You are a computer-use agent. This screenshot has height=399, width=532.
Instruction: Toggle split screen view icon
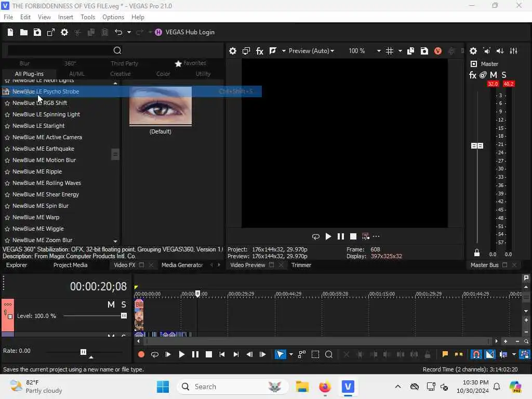(273, 51)
